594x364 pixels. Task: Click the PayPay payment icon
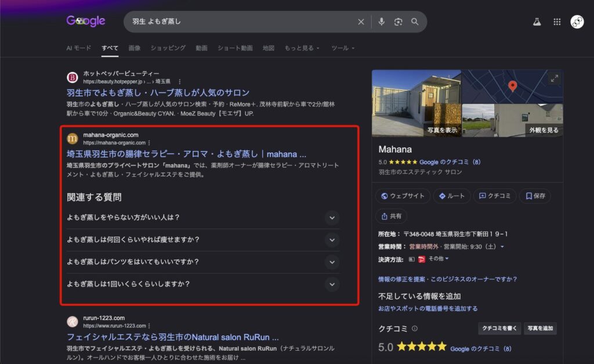click(x=421, y=259)
